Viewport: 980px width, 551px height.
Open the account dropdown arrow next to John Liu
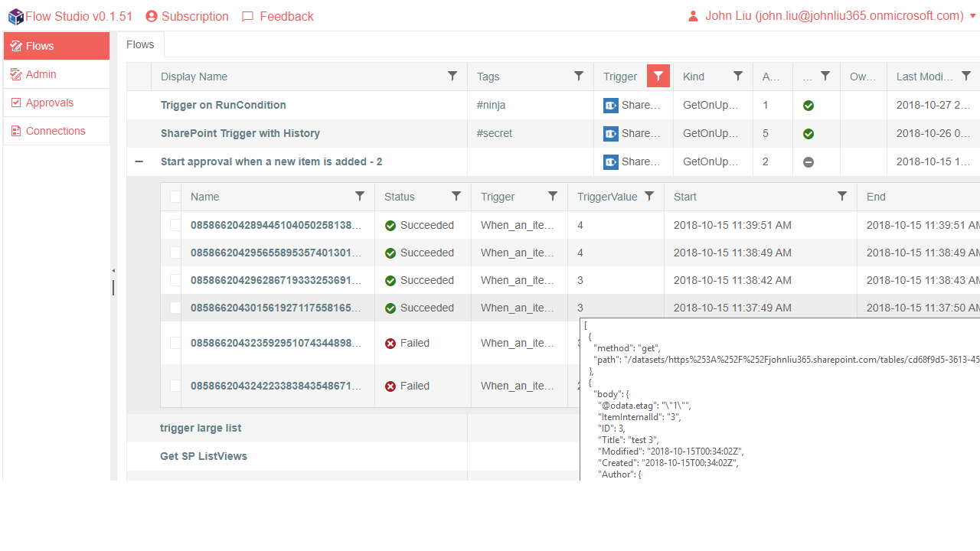pyautogui.click(x=973, y=16)
